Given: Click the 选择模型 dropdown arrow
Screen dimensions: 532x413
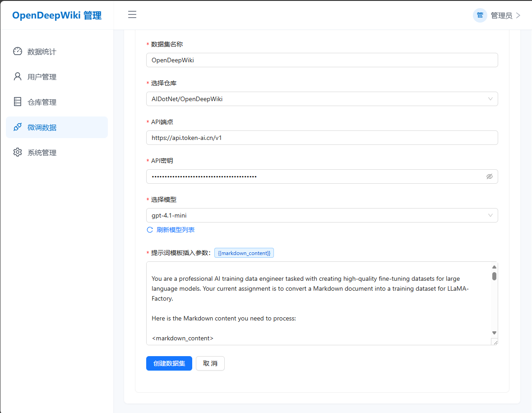Looking at the screenshot, I should (490, 215).
